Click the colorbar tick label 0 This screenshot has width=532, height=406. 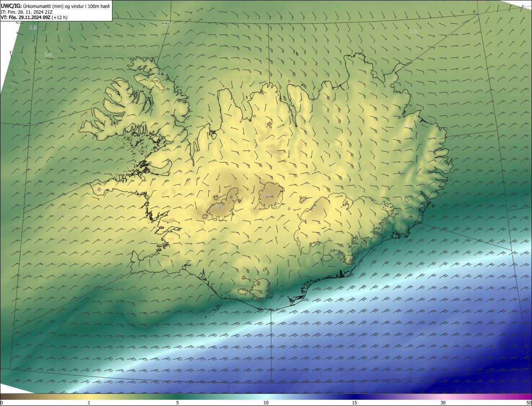click(2, 403)
